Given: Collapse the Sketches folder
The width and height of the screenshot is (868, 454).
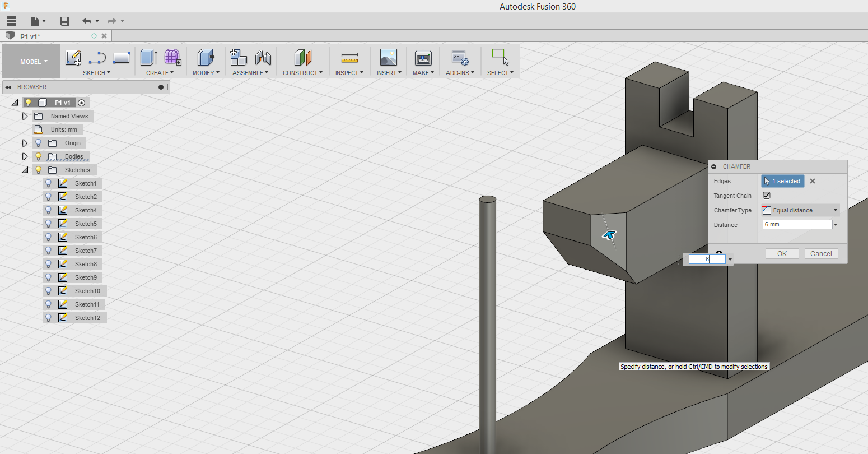Looking at the screenshot, I should tap(25, 170).
